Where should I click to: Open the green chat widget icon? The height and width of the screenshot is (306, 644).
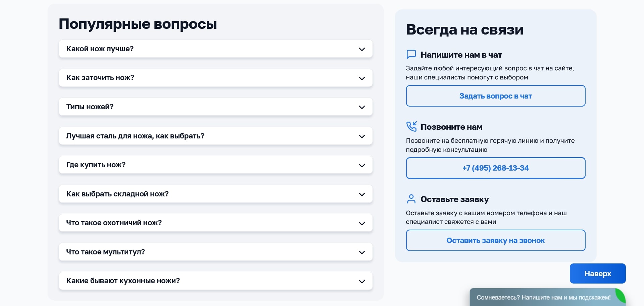tap(620, 296)
